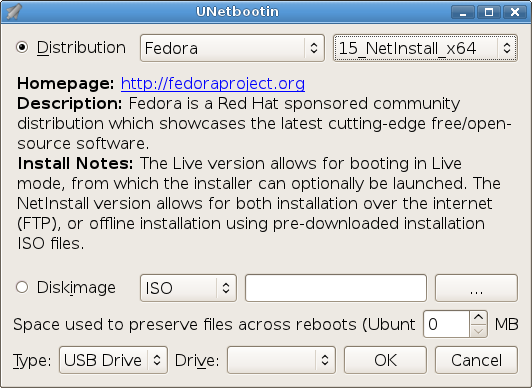Open the Drive selection dropdown
Screen dimensions: 532x388
point(281,360)
